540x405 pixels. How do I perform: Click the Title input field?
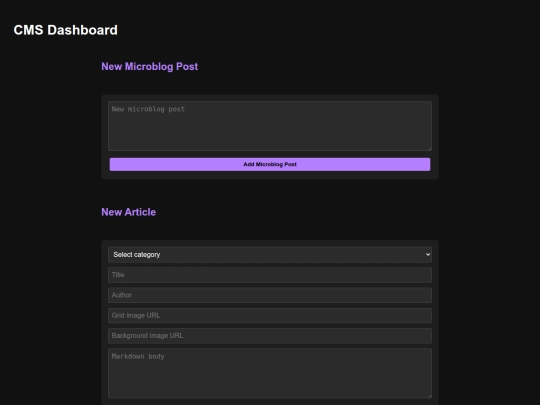pyautogui.click(x=270, y=275)
